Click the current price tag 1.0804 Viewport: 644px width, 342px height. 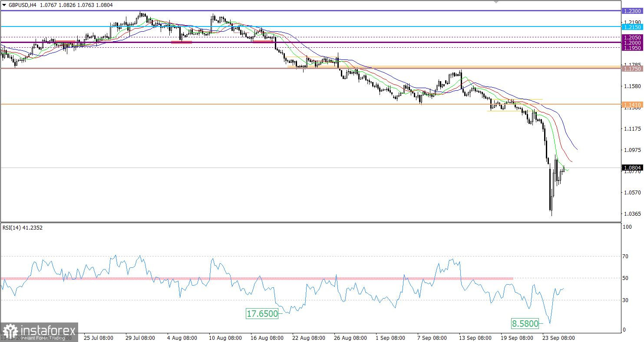point(632,168)
